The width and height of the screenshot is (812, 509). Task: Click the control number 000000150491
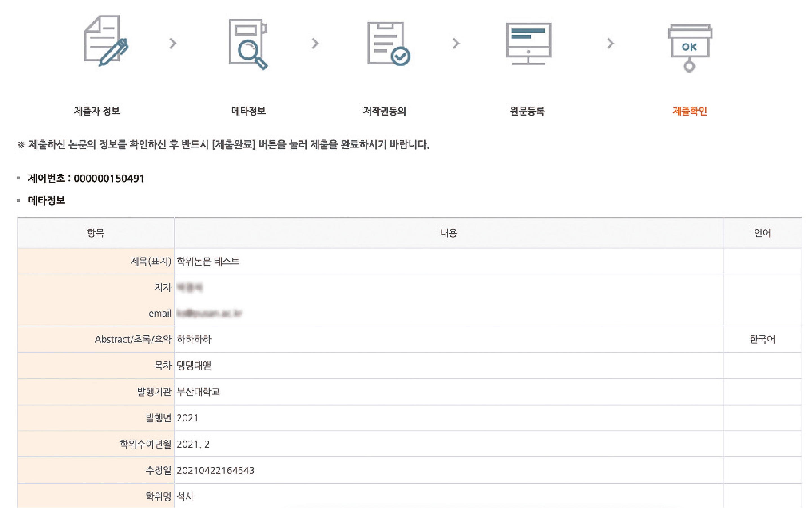[x=109, y=178]
